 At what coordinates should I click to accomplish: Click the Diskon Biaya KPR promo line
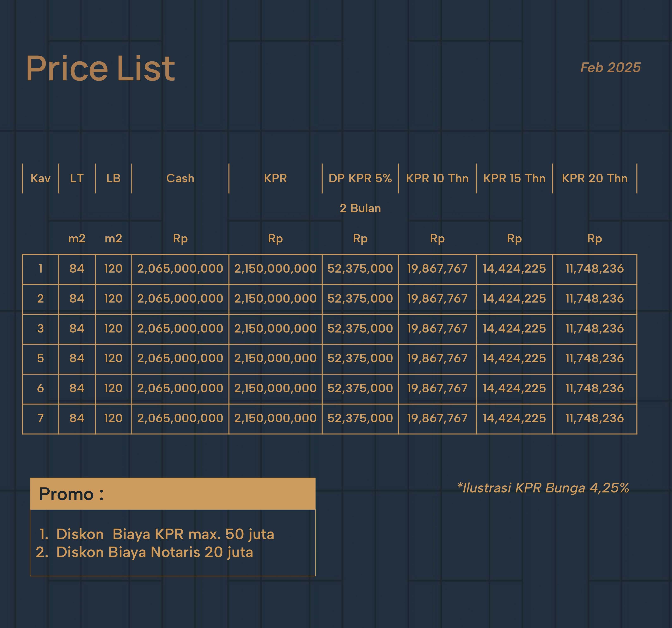point(165,534)
